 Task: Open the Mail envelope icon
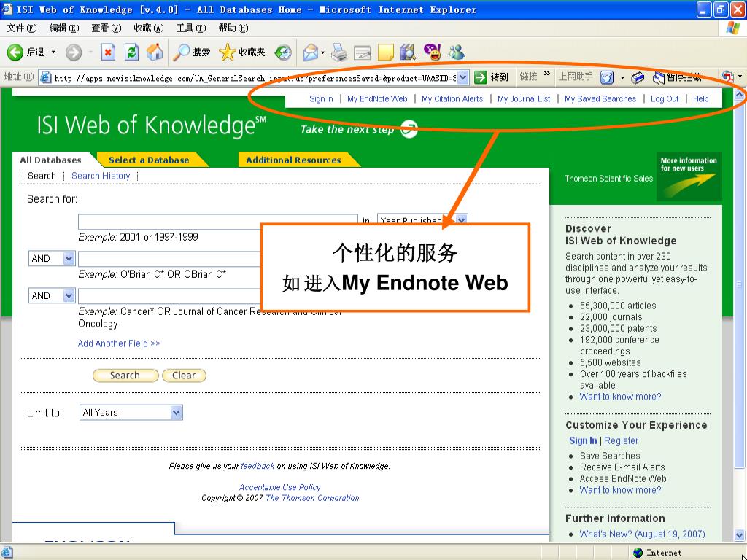coord(311,52)
